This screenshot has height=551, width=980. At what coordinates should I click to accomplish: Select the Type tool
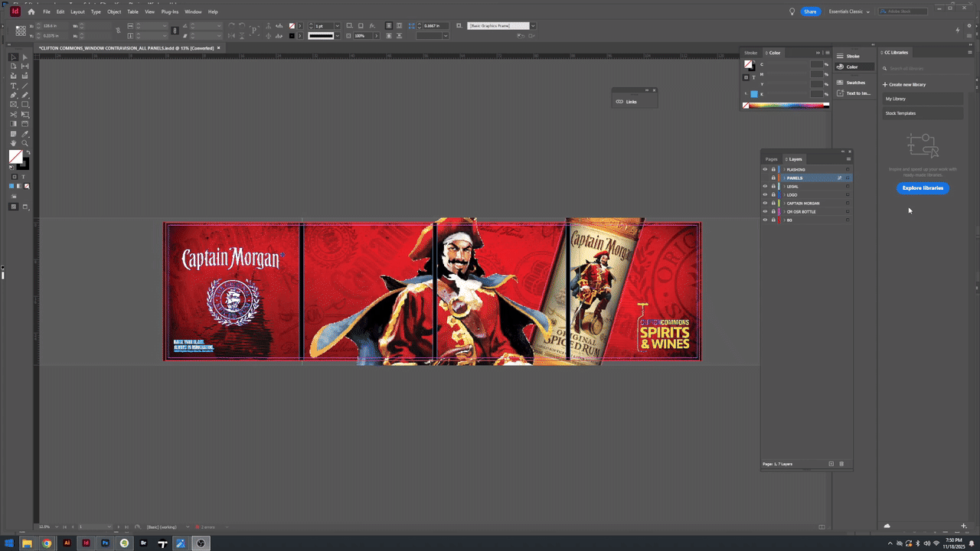point(13,86)
